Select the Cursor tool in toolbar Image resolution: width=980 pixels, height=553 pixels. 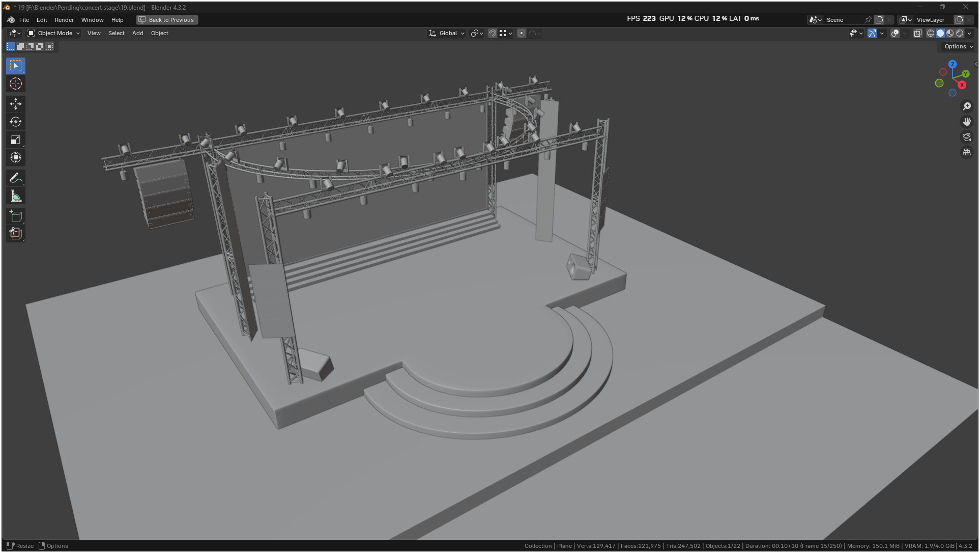tap(16, 84)
